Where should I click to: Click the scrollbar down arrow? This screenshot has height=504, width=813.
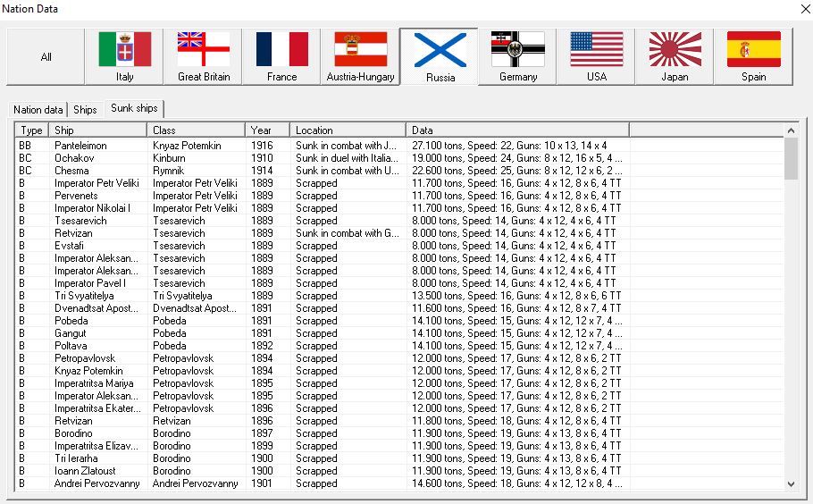click(x=791, y=483)
